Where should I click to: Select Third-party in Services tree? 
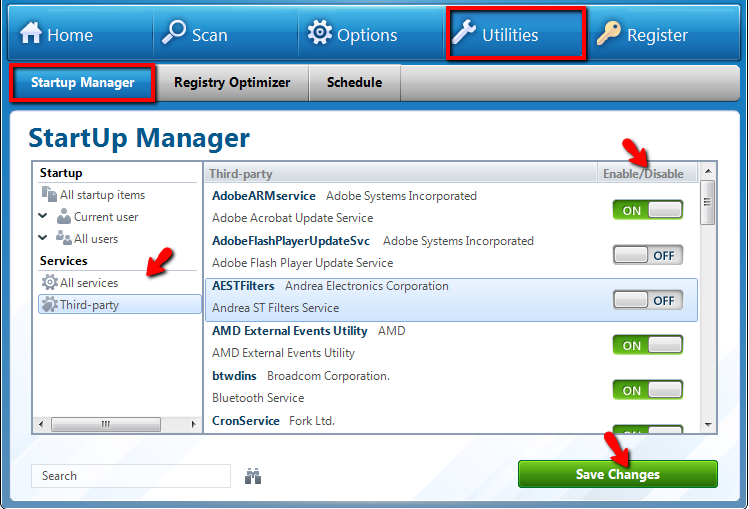point(89,305)
